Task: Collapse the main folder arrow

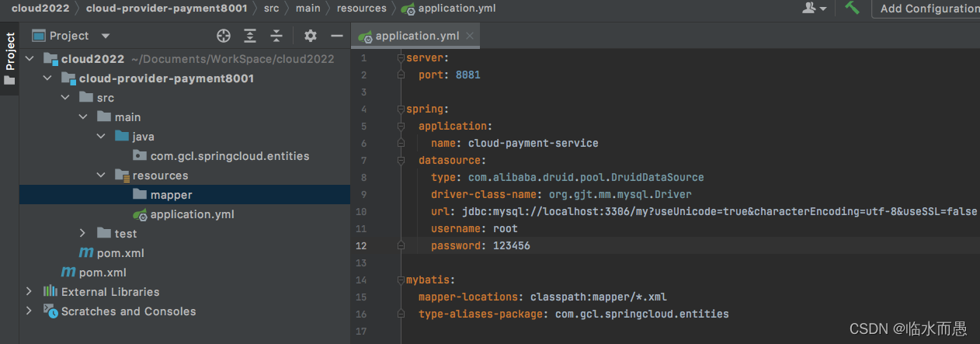Action: [83, 116]
